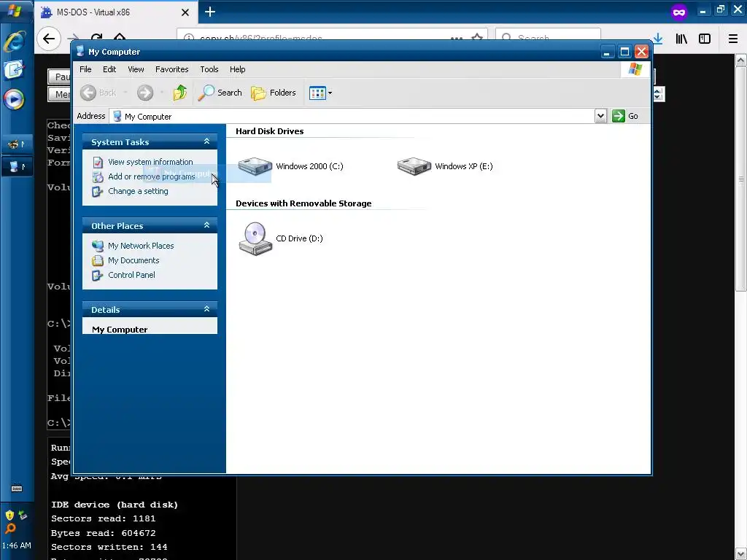Click the View system information icon

coord(98,162)
